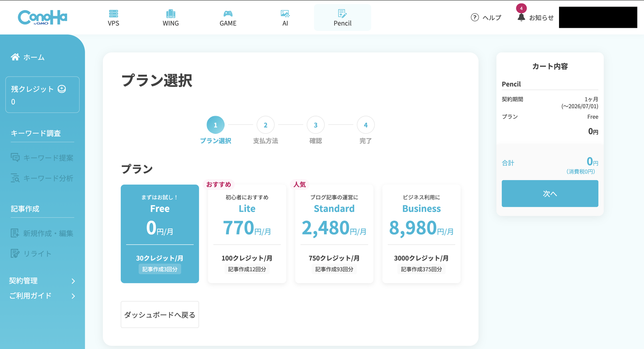
Task: Click 750クレジット/月 text
Action: [x=334, y=258]
